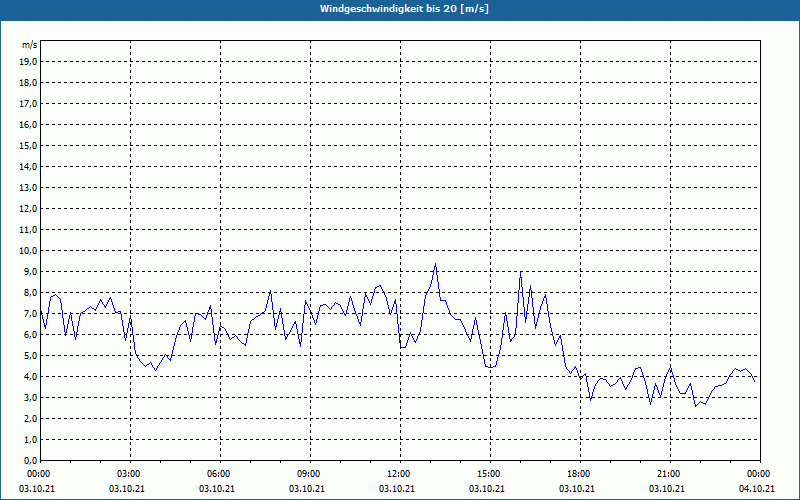This screenshot has height=500, width=800.
Task: Pick the '14,0' y-axis label
Action: (x=28, y=166)
